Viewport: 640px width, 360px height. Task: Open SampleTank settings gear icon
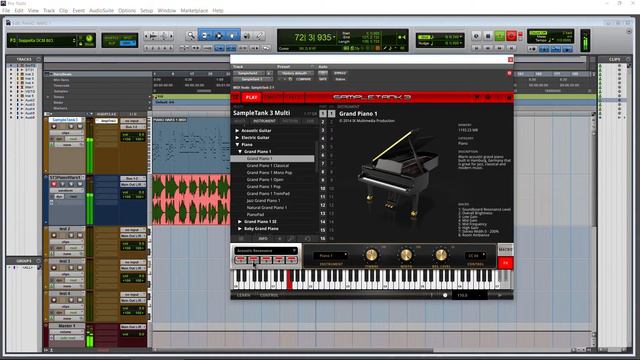pyautogui.click(x=487, y=98)
